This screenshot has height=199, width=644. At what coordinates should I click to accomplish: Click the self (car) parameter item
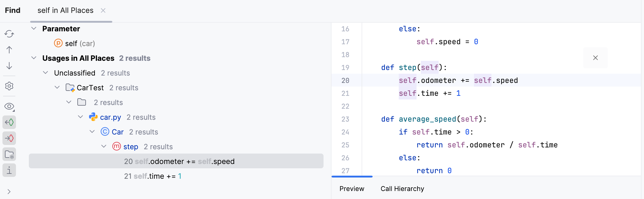80,44
